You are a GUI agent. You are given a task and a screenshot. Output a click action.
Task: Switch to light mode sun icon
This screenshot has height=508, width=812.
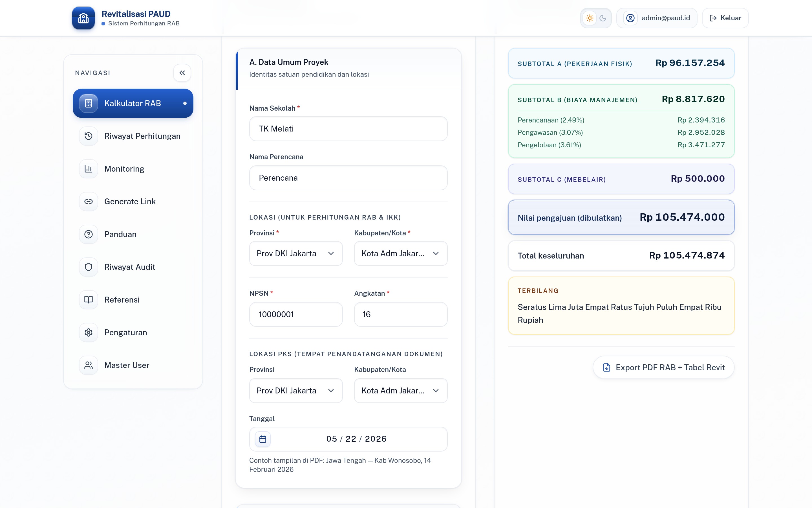(590, 18)
